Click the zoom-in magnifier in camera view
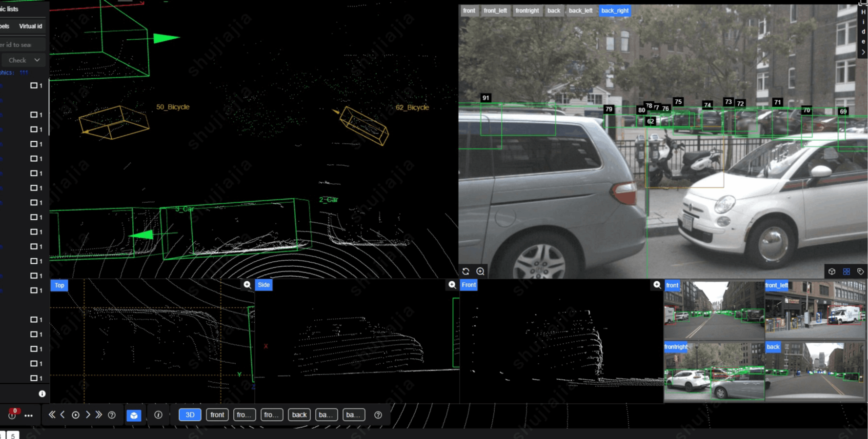 tap(480, 271)
